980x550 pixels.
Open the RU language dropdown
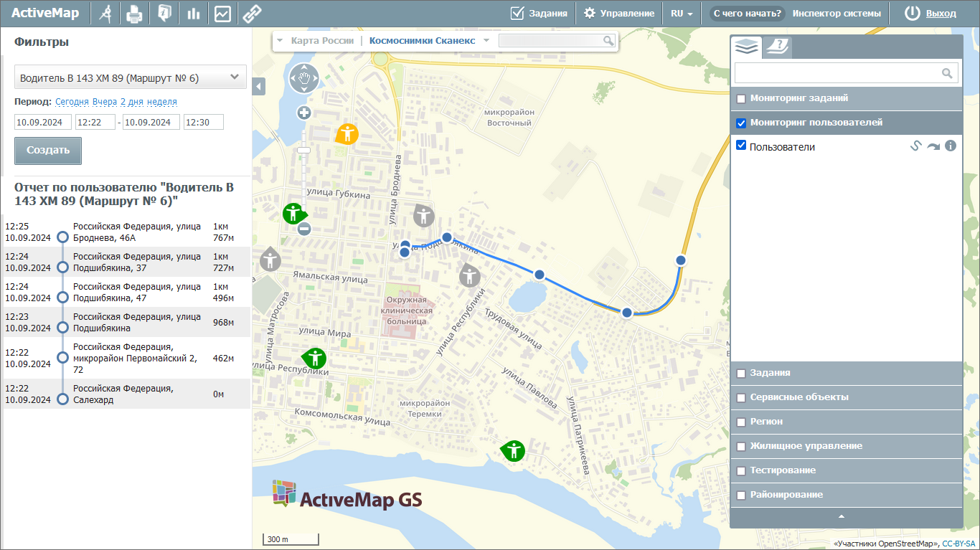(x=682, y=14)
